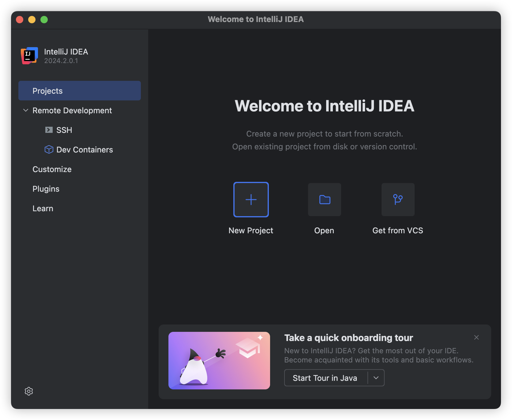
Task: Collapse the Remote Development section
Action: tap(26, 110)
